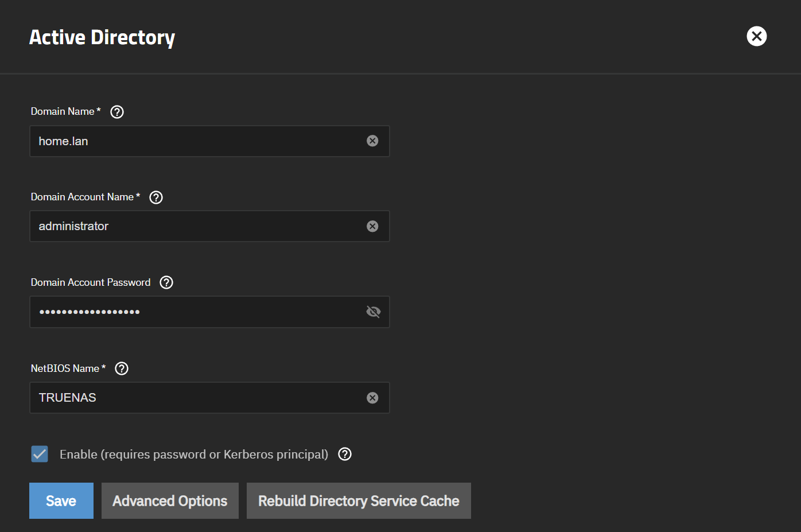Focus the Domain Name input home.lan
801x532 pixels.
195,141
